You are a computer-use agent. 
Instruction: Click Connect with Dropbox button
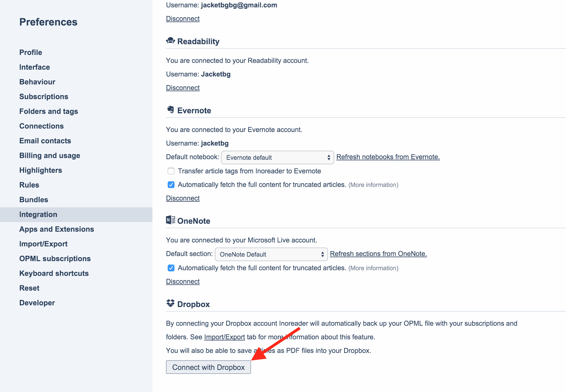coord(208,367)
